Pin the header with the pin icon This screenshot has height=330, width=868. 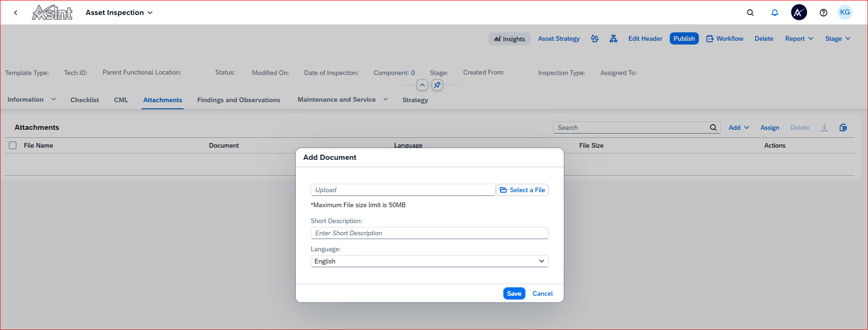point(437,85)
